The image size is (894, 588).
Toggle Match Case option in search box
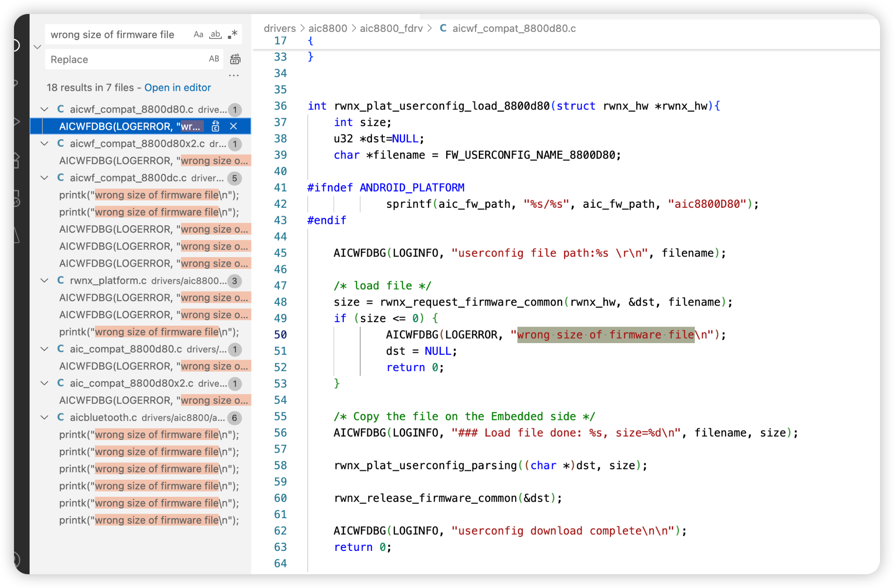pyautogui.click(x=199, y=34)
